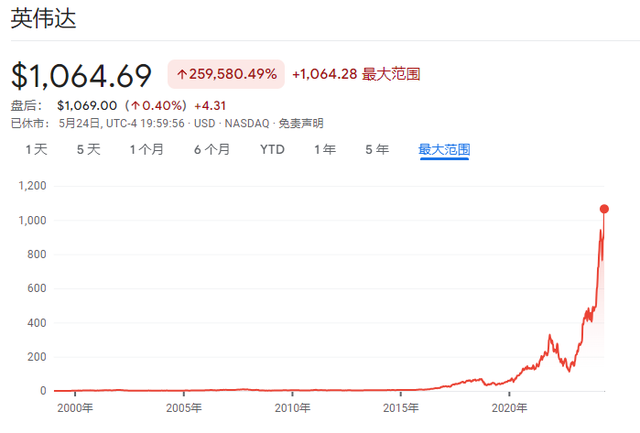
Task: Select the 1天 time range tab
Action: (36, 150)
